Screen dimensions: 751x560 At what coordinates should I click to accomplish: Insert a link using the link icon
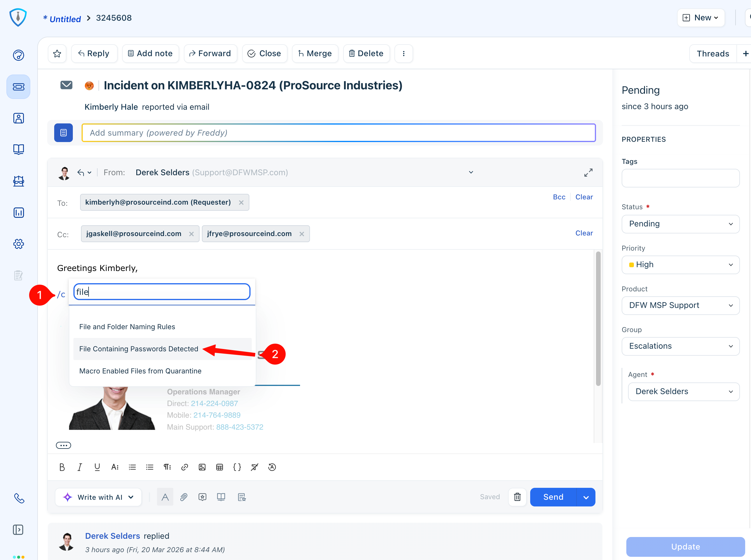[184, 467]
